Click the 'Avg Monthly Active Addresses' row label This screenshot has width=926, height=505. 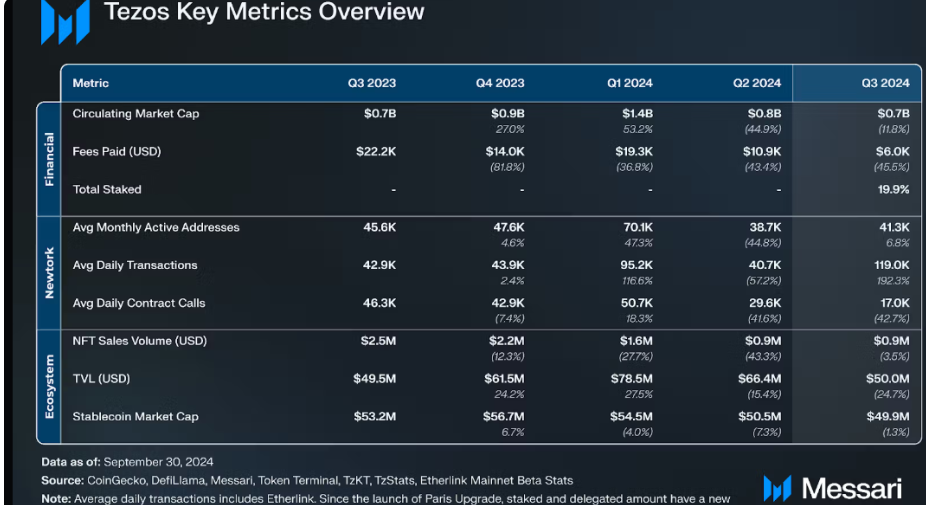point(156,227)
